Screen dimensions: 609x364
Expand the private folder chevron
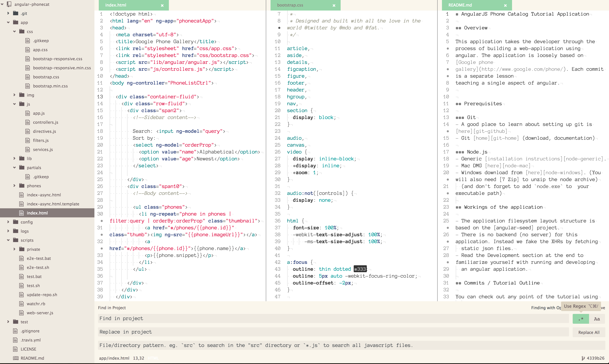(x=14, y=249)
